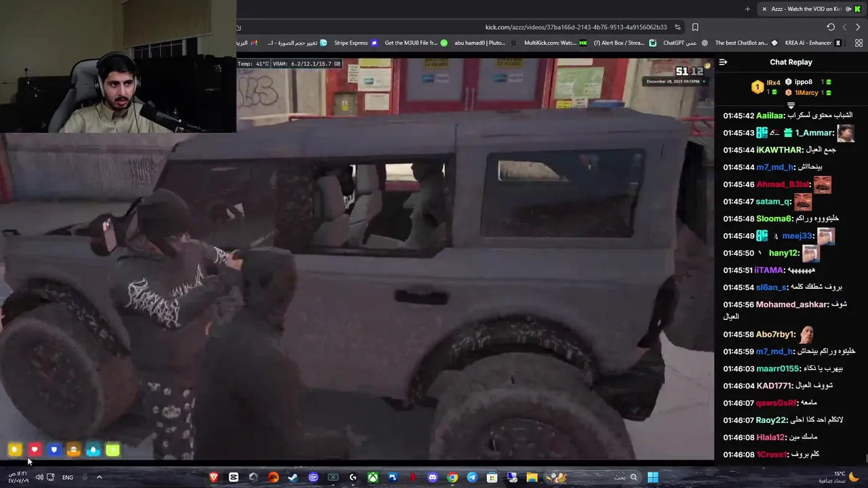Open the MultiKick.com bookmark

556,43
